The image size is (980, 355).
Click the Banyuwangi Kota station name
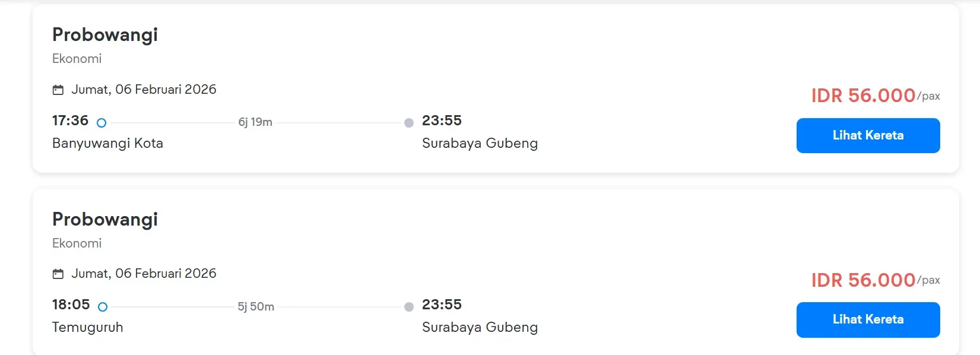click(107, 143)
